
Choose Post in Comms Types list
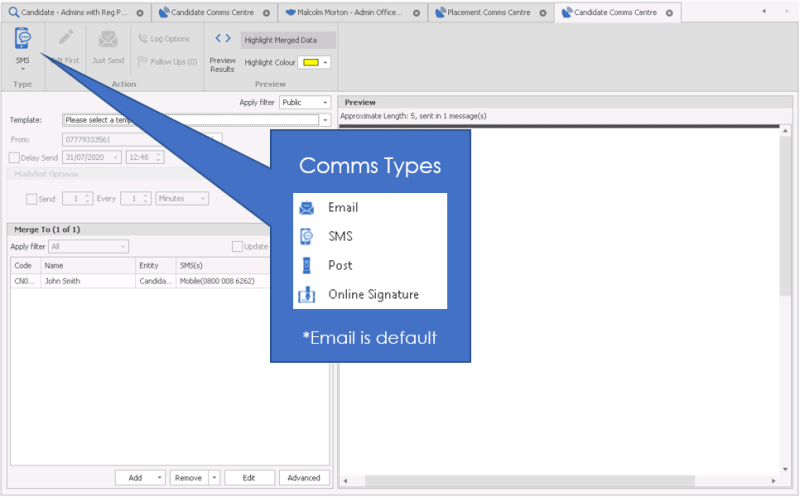[340, 266]
